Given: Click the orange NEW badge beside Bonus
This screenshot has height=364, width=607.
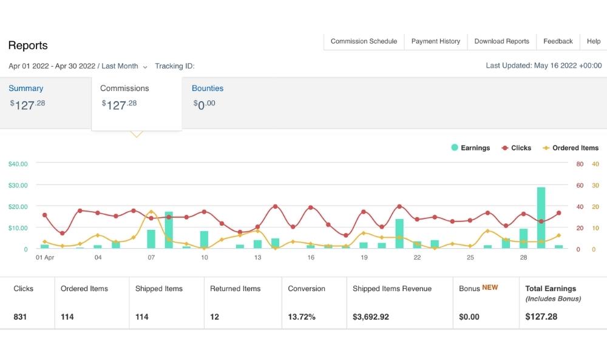Looking at the screenshot, I should point(490,288).
